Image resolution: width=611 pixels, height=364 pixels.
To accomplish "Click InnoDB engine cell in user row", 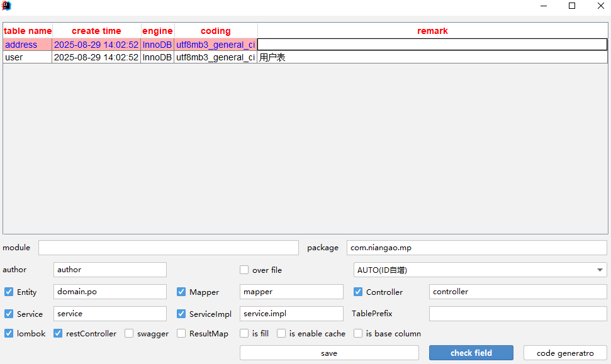I will (x=157, y=57).
